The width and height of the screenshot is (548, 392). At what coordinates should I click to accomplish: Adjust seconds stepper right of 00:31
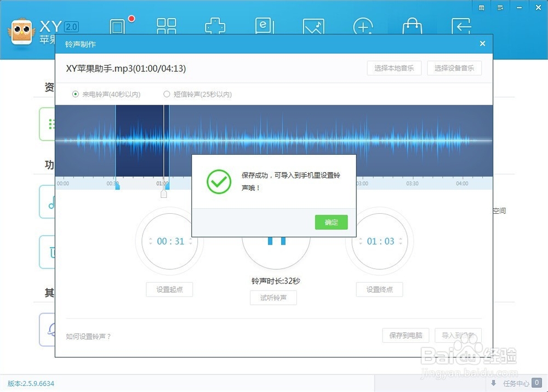[191, 241]
